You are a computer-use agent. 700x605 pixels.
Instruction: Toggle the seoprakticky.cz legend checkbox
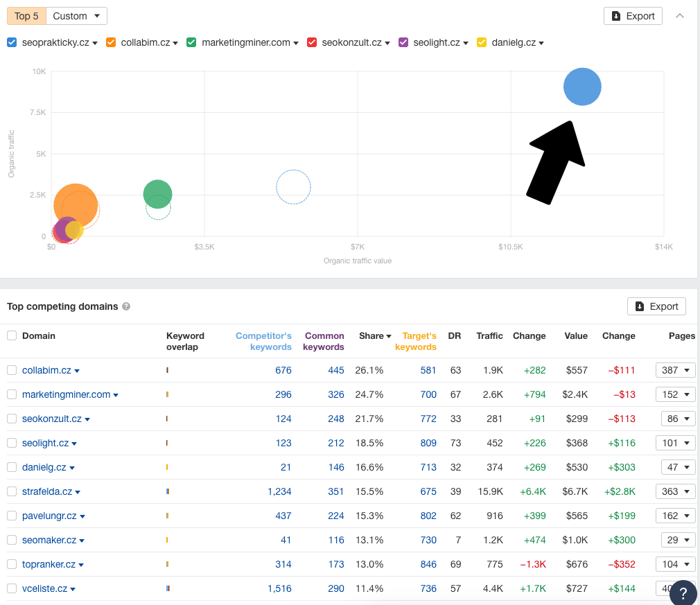pyautogui.click(x=12, y=42)
